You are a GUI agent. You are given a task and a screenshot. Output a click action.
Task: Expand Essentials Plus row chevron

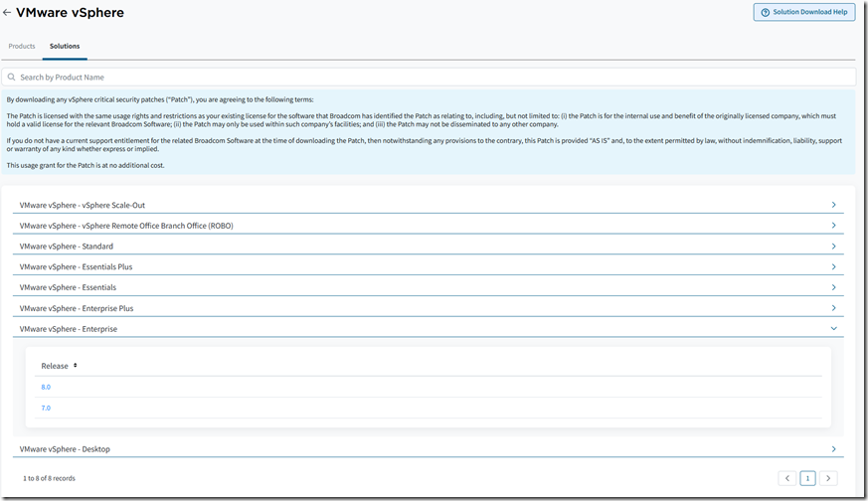click(833, 266)
